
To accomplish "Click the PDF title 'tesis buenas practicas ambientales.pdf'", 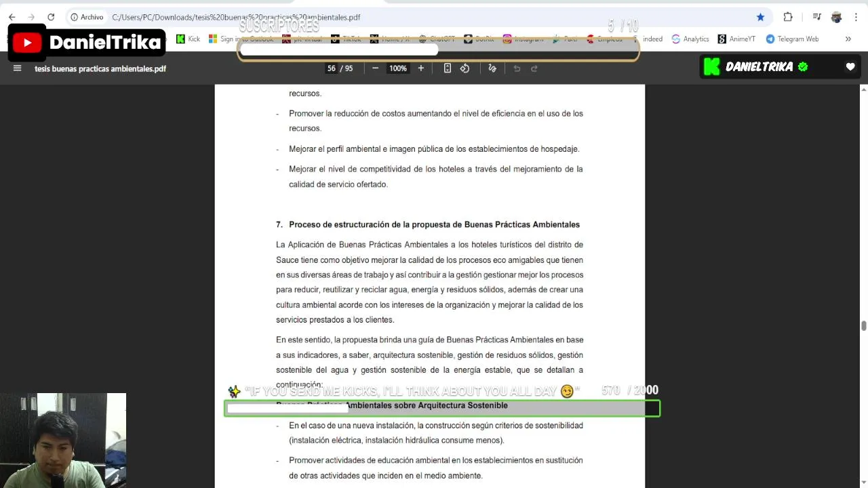I will [100, 68].
